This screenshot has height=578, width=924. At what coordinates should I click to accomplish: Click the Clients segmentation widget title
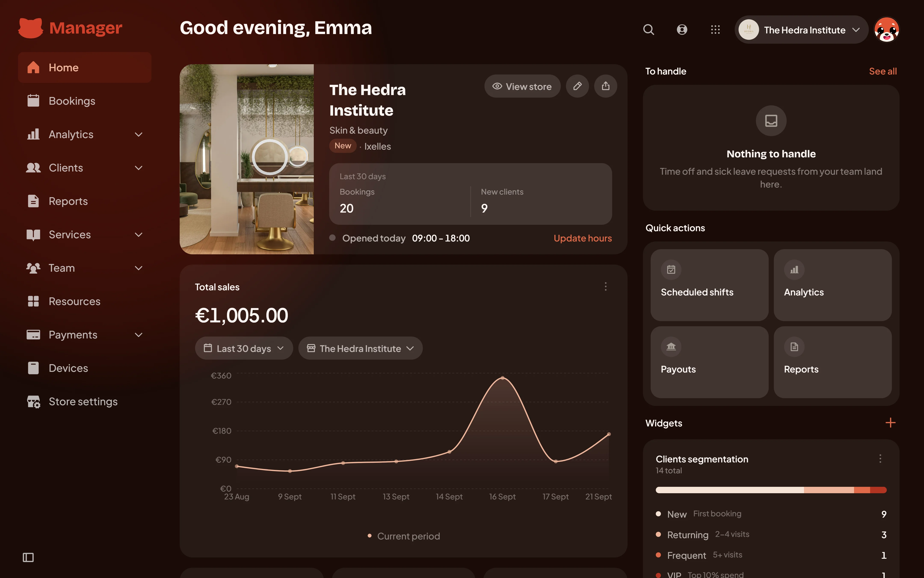point(702,459)
